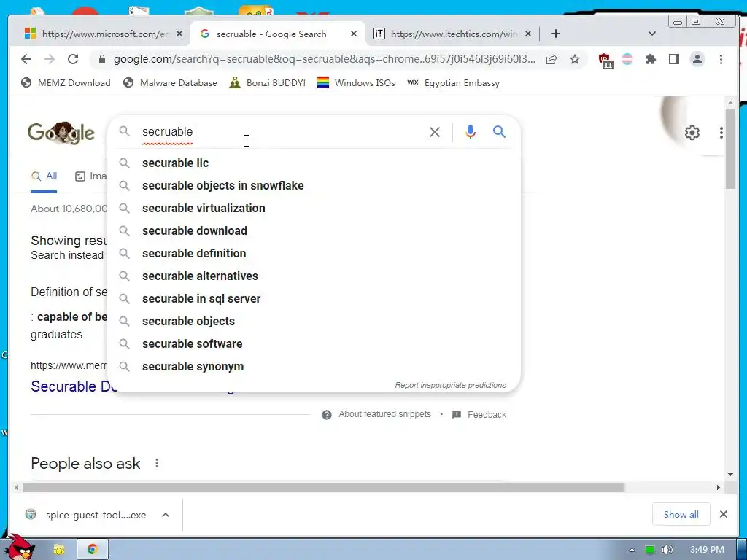Choose suggestion securable in sql server

click(314, 298)
